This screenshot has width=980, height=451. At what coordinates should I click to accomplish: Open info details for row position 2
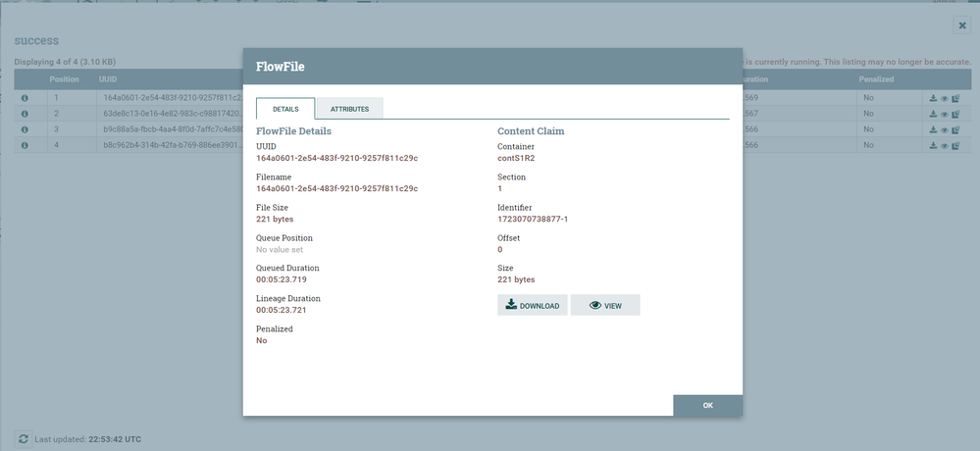pos(25,114)
